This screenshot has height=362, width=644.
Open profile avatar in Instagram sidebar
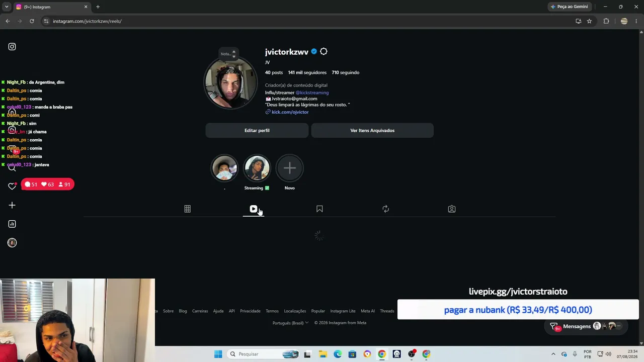[x=12, y=243]
